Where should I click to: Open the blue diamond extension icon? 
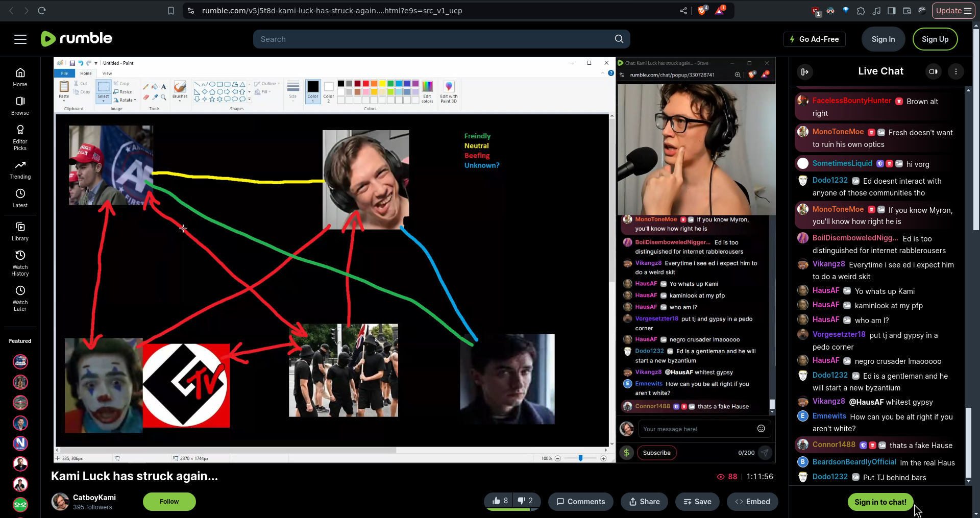pos(846,10)
